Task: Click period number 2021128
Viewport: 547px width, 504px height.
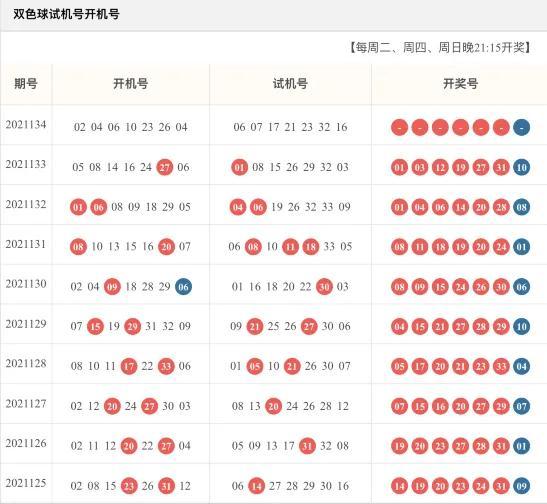Action: tap(26, 363)
